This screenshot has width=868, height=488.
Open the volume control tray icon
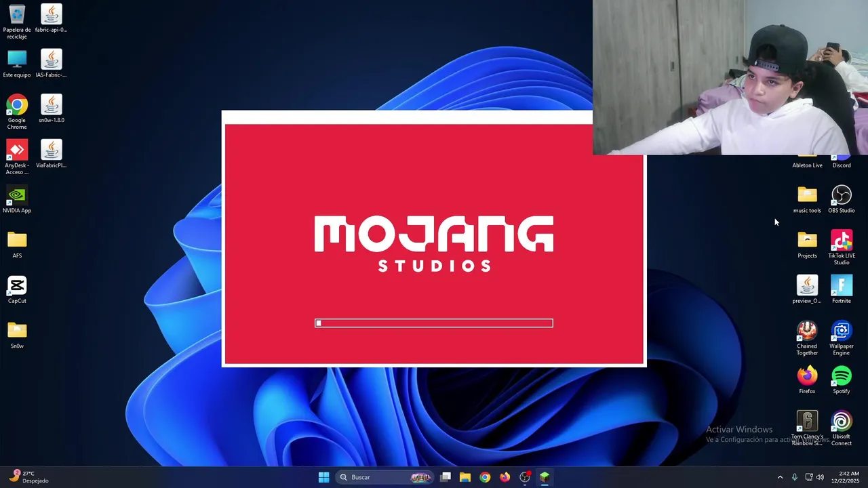[x=821, y=477]
